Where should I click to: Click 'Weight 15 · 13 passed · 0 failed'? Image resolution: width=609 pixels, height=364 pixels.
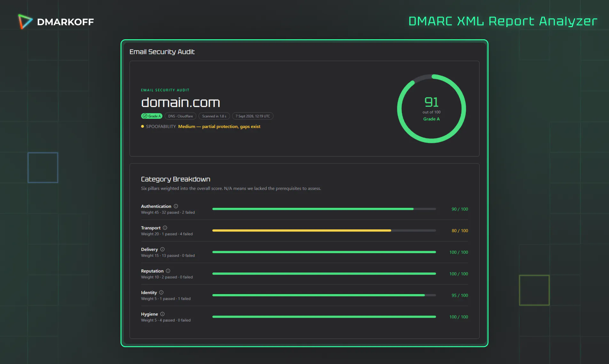[x=168, y=255]
